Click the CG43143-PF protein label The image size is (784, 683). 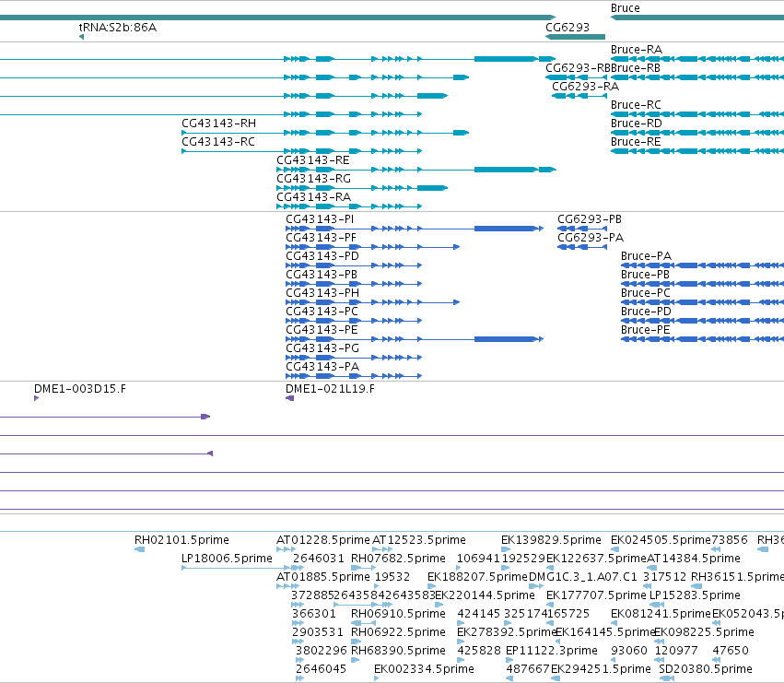(x=321, y=238)
